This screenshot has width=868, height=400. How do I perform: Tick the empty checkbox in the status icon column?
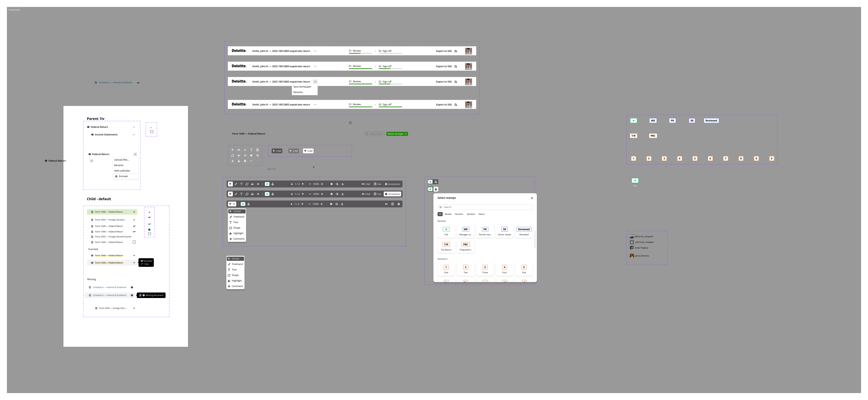click(150, 234)
